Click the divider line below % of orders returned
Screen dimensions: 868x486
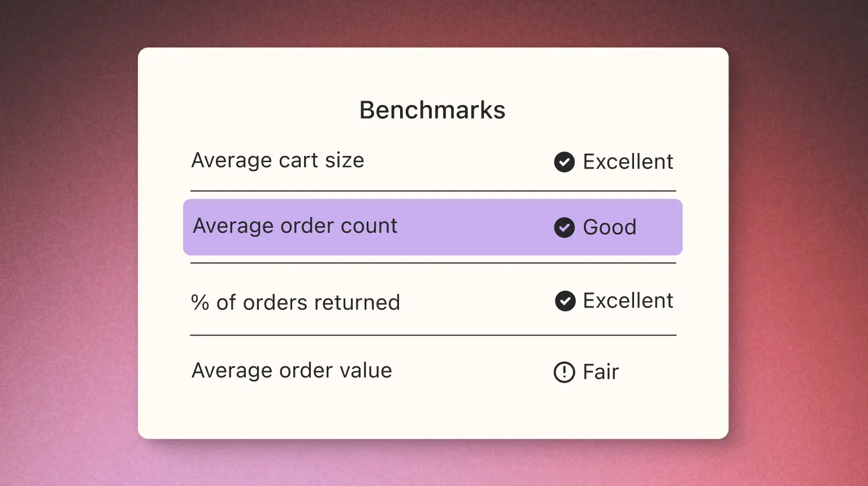click(433, 335)
